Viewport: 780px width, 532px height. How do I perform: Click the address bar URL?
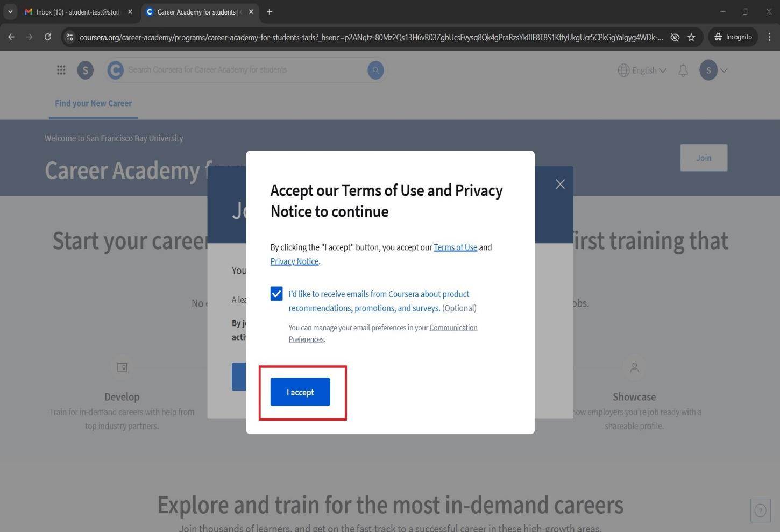(371, 37)
